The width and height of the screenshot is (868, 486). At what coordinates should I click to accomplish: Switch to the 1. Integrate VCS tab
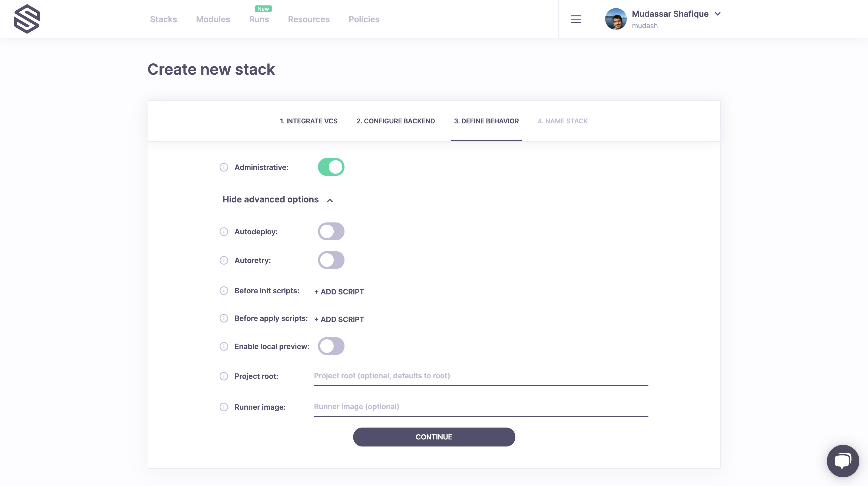tap(308, 121)
